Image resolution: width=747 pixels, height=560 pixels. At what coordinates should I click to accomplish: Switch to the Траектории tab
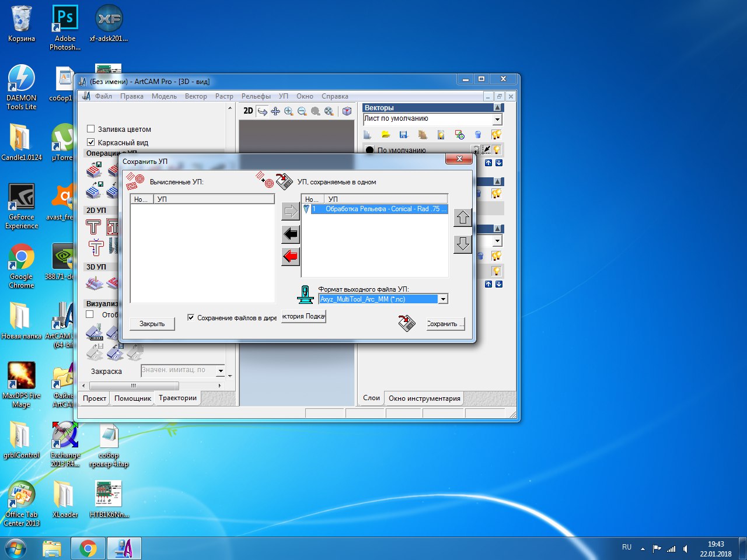(177, 398)
